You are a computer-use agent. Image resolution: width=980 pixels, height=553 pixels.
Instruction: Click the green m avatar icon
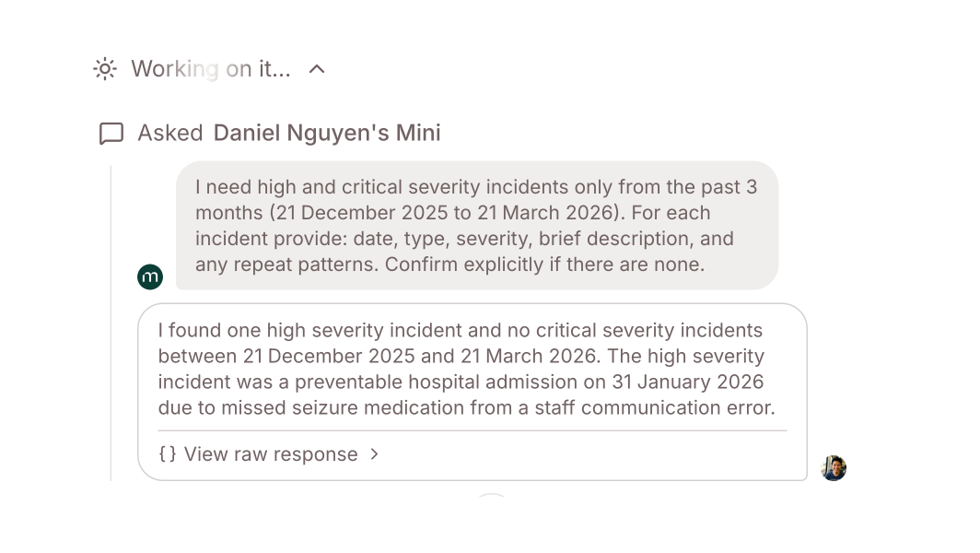point(150,276)
